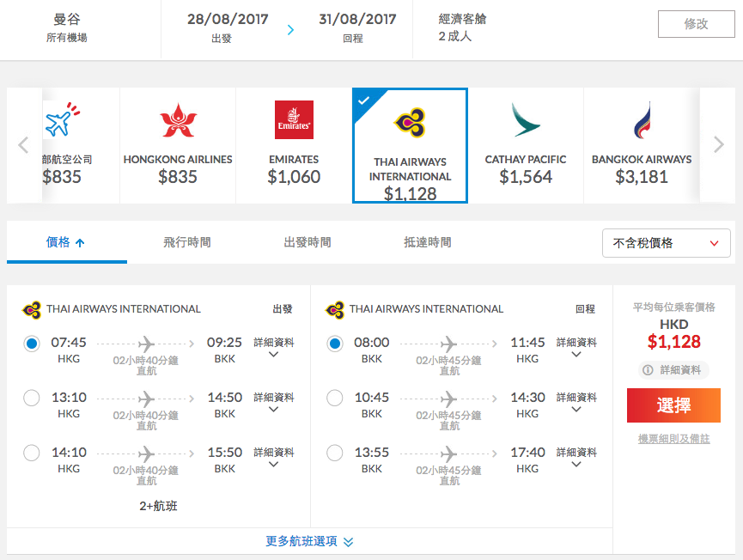Image resolution: width=743 pixels, height=560 pixels.
Task: Click the next airlines carousel arrow
Action: point(719,144)
